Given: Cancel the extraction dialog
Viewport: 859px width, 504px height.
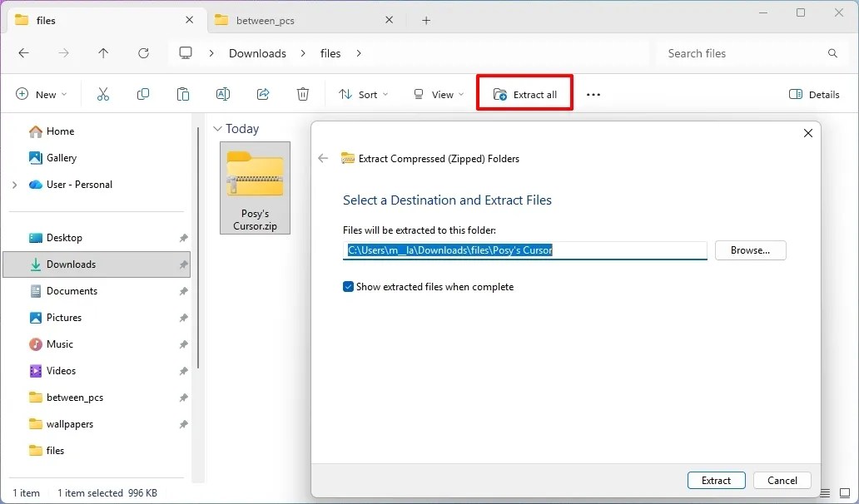Looking at the screenshot, I should [782, 481].
